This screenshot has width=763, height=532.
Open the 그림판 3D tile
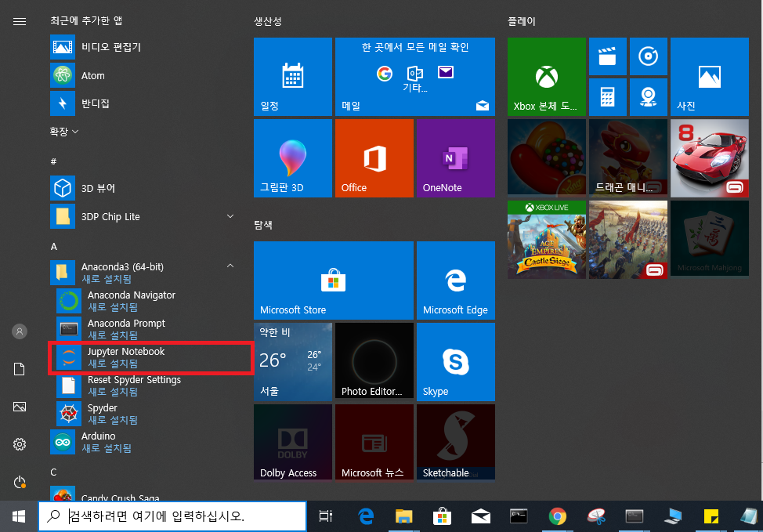point(293,158)
